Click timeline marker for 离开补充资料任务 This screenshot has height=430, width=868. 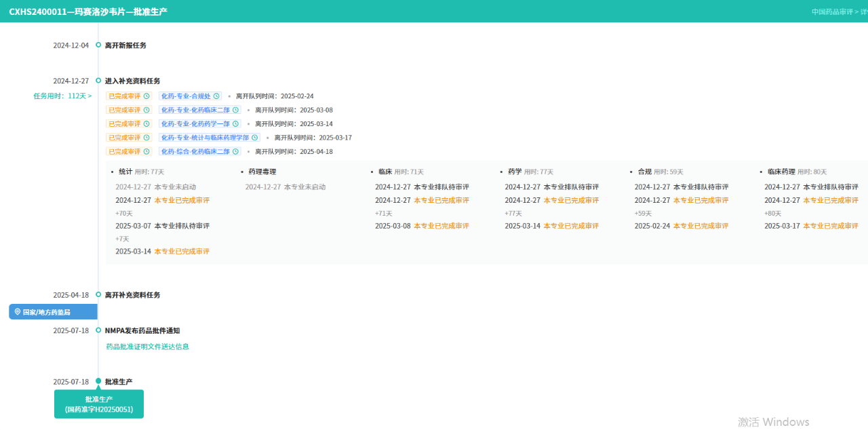pos(98,295)
